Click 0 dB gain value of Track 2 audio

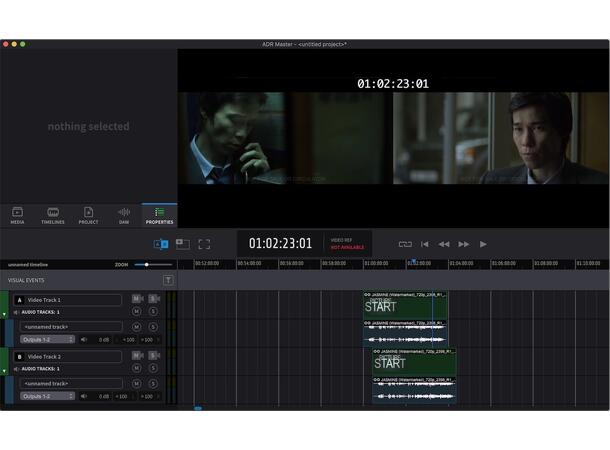pyautogui.click(x=103, y=397)
